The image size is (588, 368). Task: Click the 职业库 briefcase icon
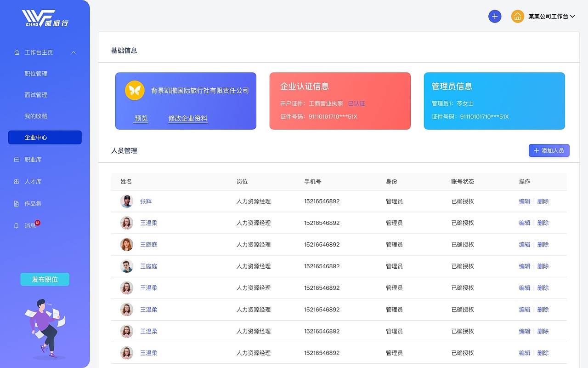pyautogui.click(x=17, y=160)
